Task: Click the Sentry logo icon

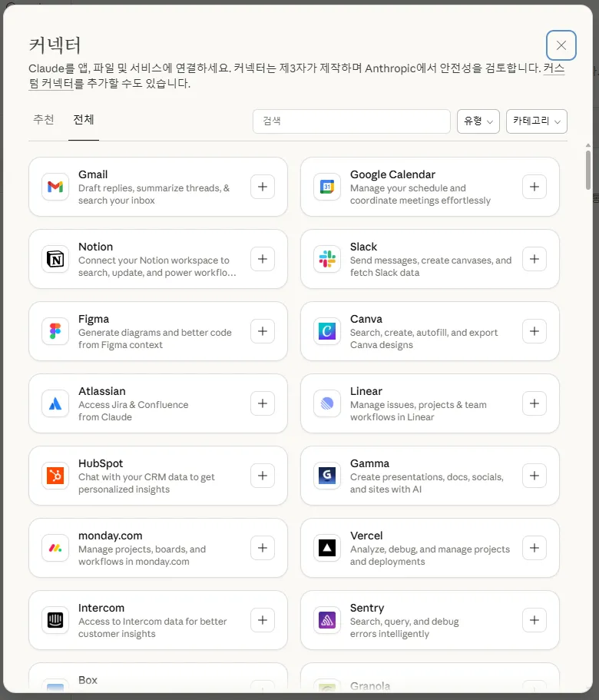Action: [x=327, y=620]
